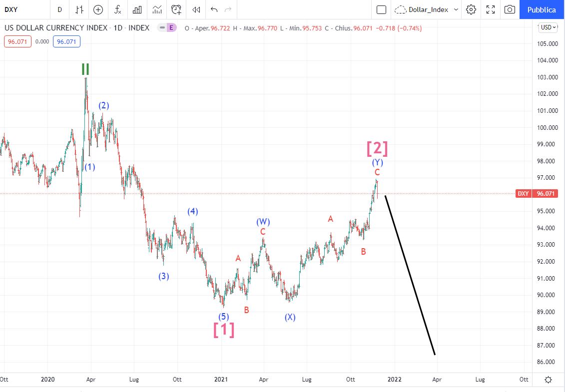Viewport: 565px width, 392px height.
Task: Start bar replay with the rewind icon
Action: (196, 9)
